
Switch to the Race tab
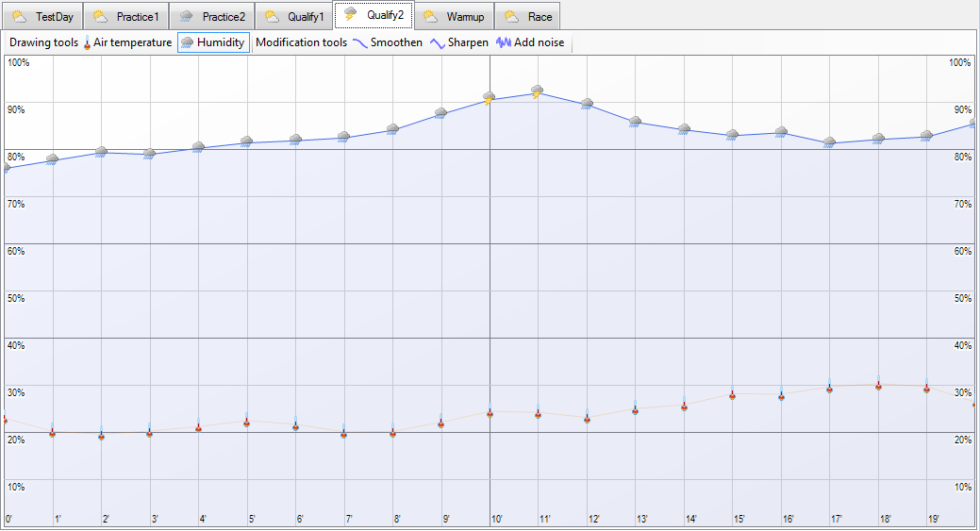point(527,17)
